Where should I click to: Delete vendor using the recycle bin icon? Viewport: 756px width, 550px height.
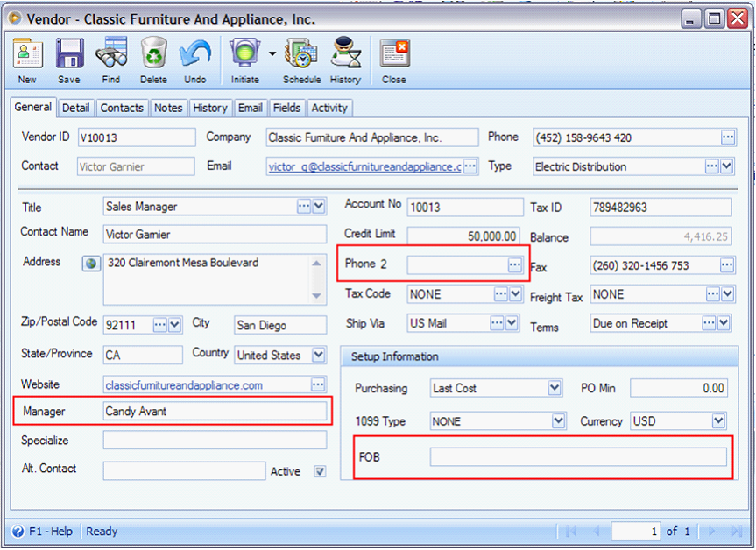click(154, 53)
